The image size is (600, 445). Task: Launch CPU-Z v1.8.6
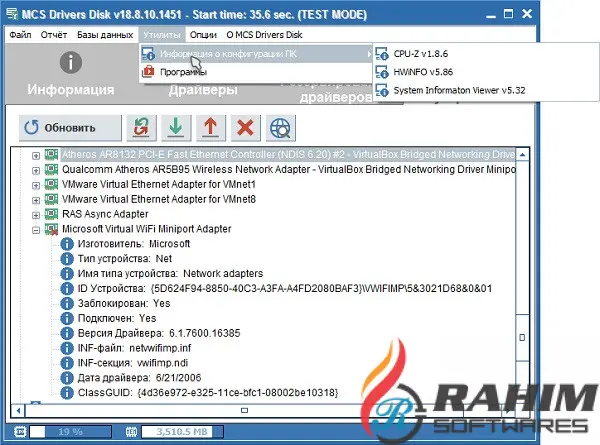coord(421,54)
